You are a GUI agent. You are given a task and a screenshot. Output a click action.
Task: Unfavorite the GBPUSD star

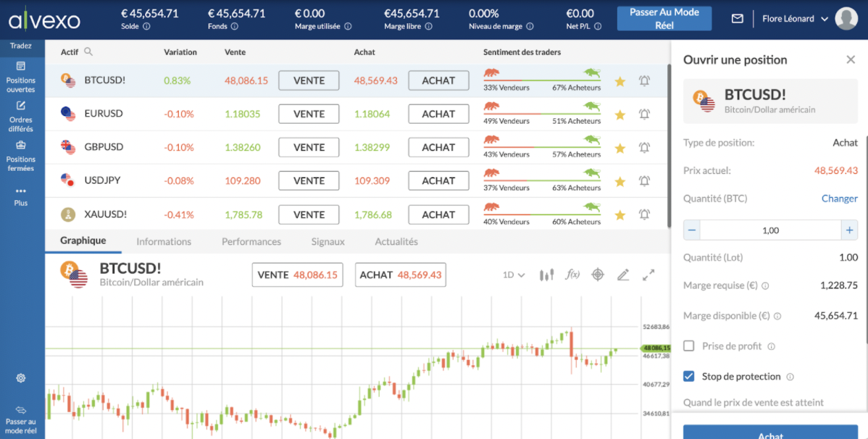619,148
